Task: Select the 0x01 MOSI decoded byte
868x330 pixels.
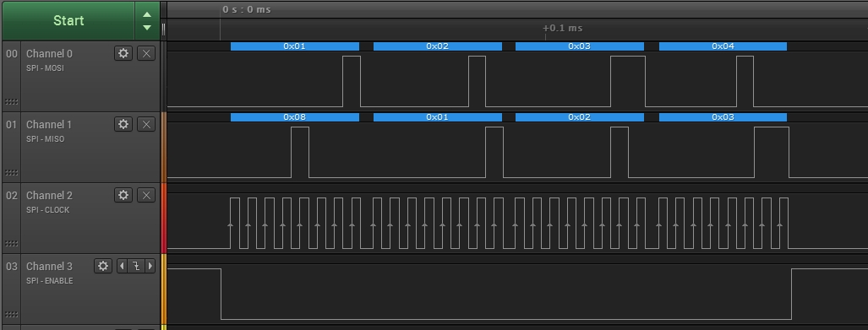Action: click(x=294, y=46)
